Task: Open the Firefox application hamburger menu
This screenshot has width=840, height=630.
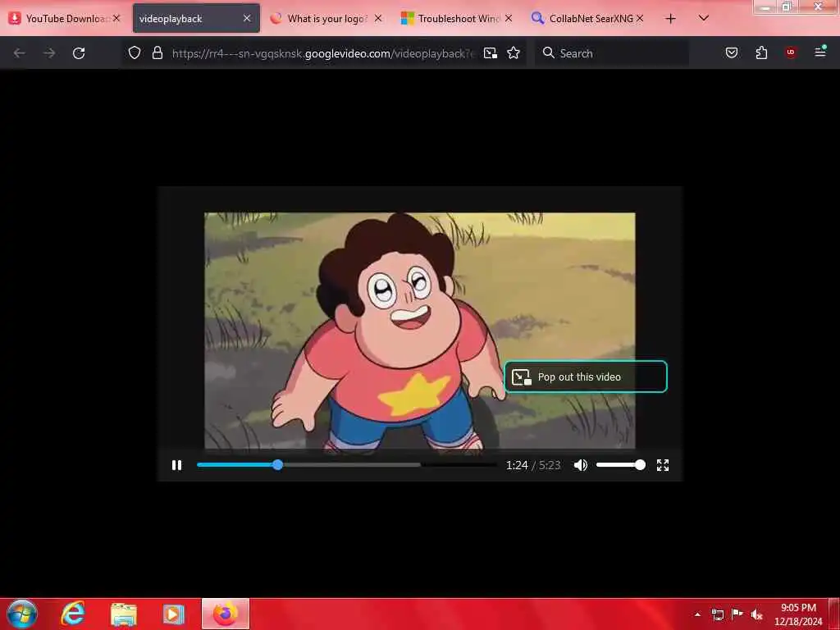Action: click(820, 52)
